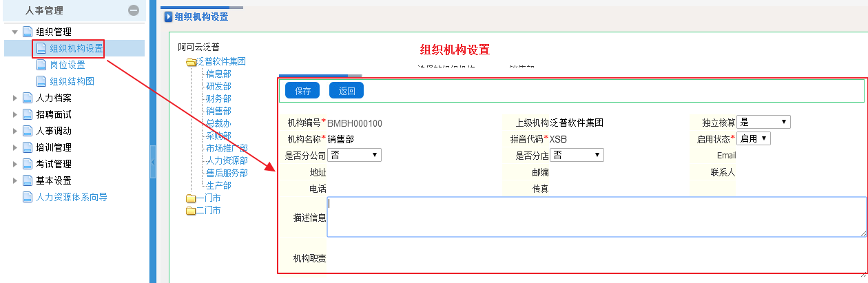Collapse the 组织管理 tree node
This screenshot has width=868, height=283.
(15, 32)
